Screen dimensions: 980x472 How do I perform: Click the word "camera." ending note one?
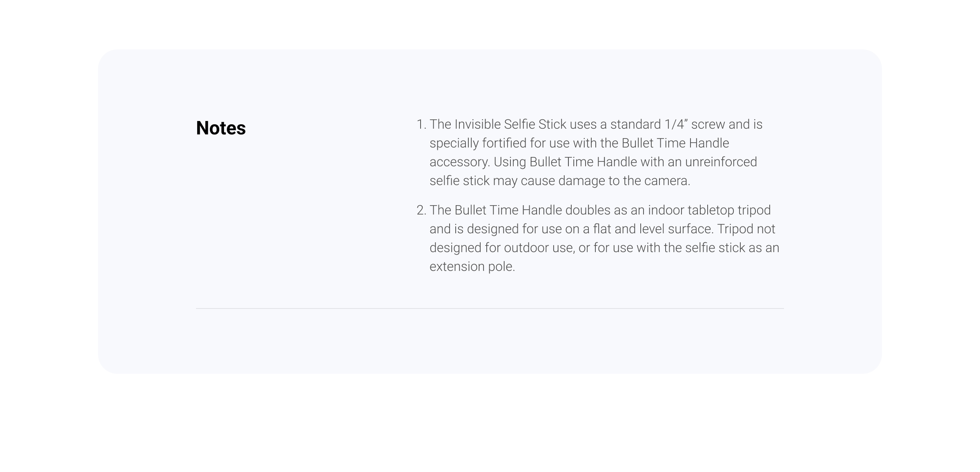(x=667, y=181)
